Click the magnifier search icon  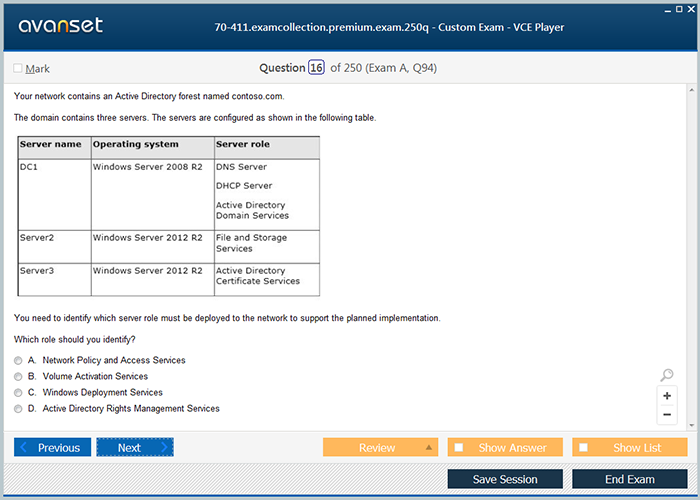click(x=667, y=375)
